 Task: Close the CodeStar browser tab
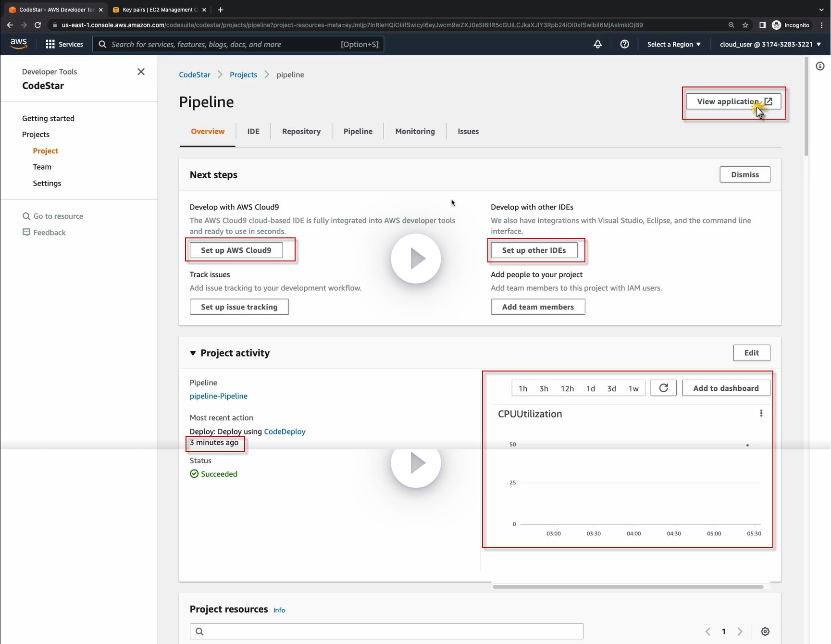(x=100, y=10)
